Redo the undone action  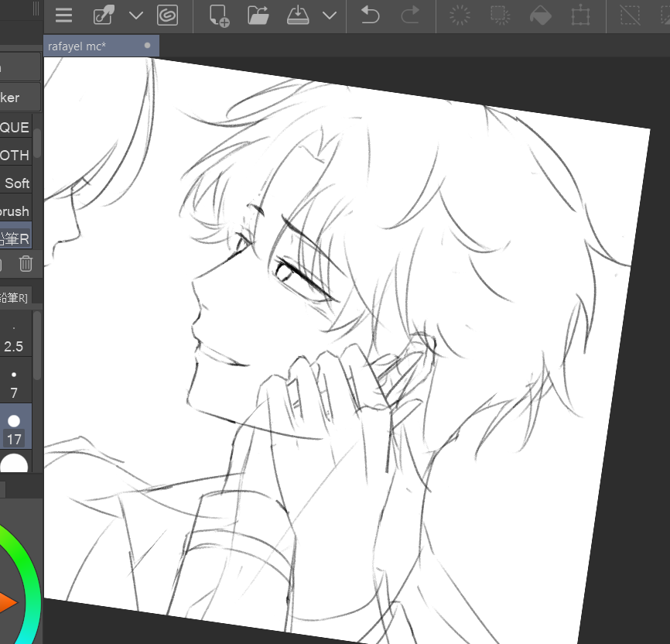[x=410, y=15]
